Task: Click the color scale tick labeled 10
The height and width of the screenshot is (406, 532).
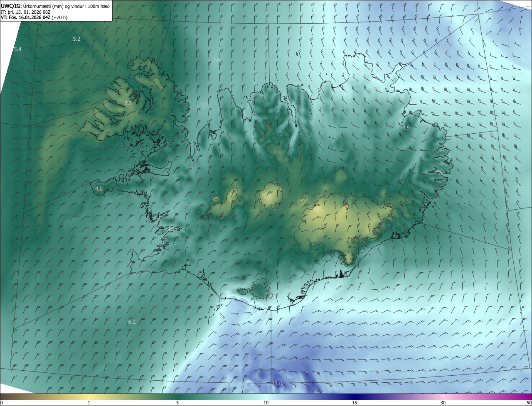Action: point(266,403)
